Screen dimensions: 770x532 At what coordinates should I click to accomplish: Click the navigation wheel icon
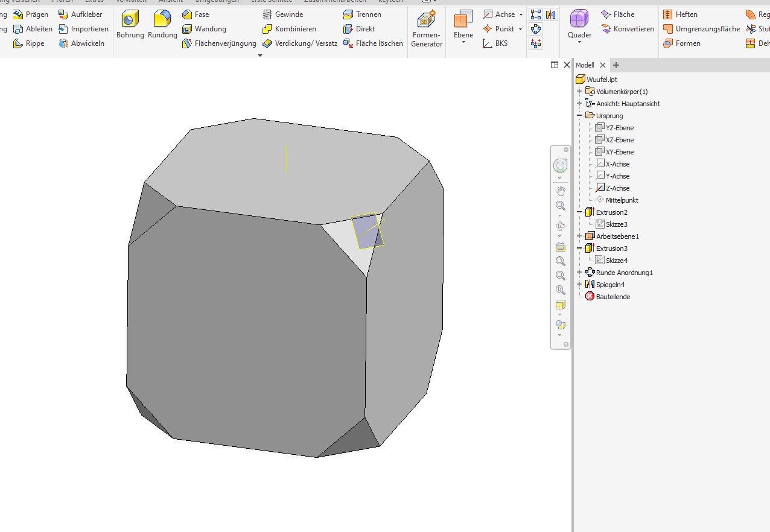coord(561,166)
